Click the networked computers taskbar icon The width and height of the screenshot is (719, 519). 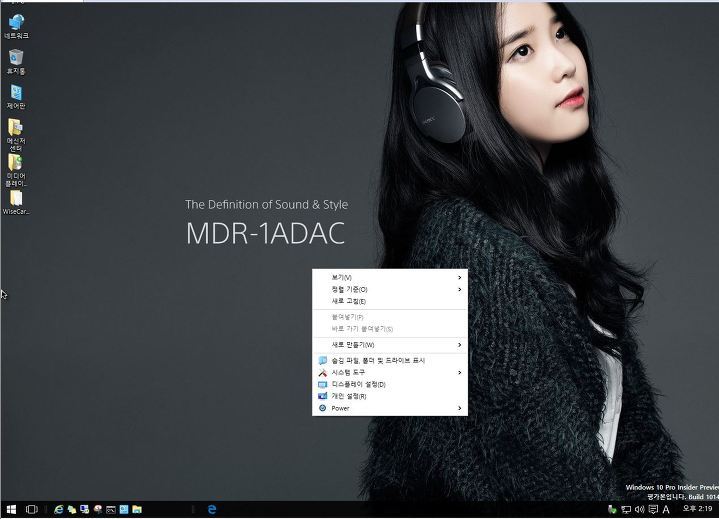[84, 509]
